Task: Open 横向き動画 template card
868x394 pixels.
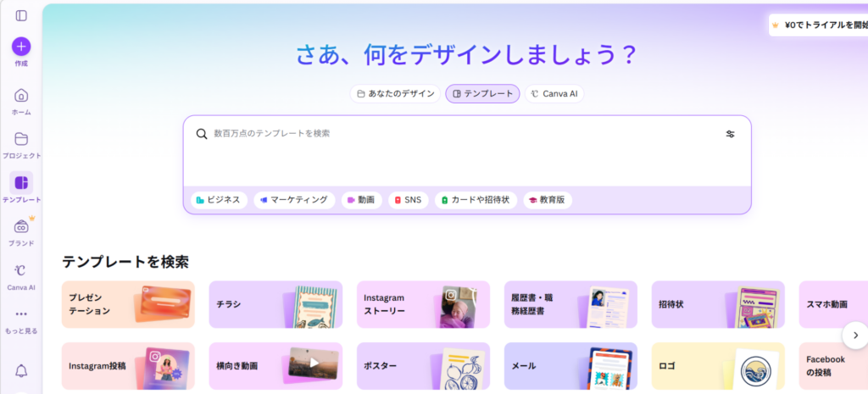Action: [x=275, y=366]
